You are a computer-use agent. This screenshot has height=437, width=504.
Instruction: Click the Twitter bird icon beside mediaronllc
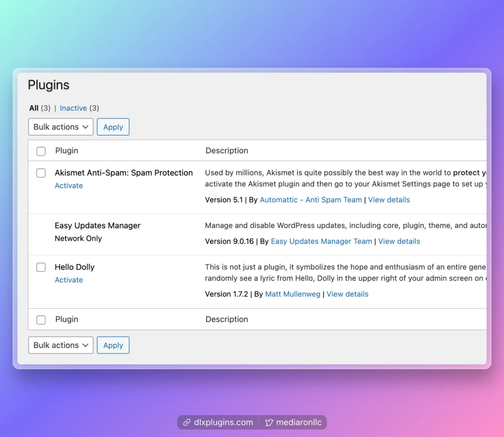tap(269, 422)
